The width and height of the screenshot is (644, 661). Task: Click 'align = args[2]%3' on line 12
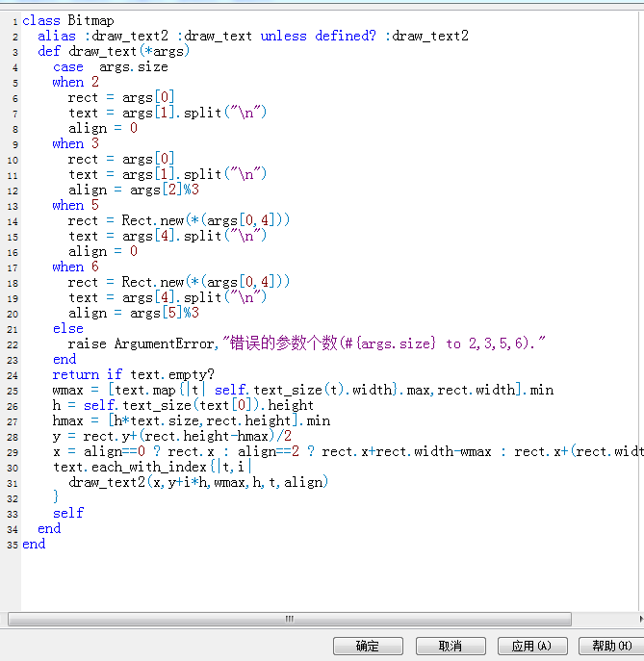click(x=134, y=191)
